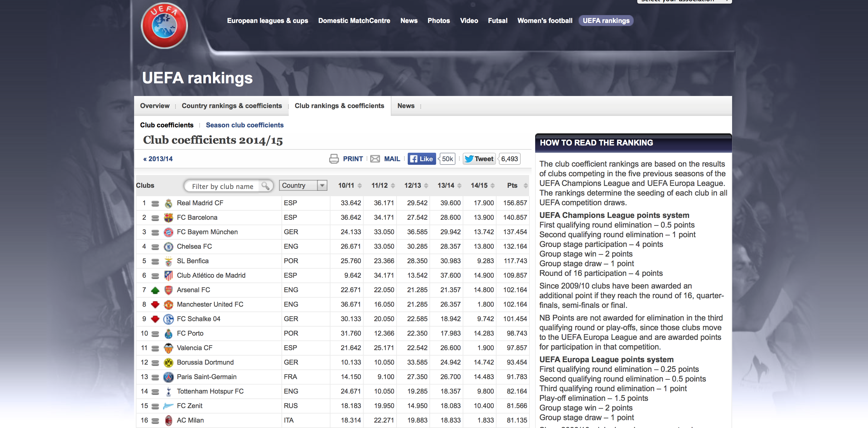Click the Borussia Dortmund crest
Image resolution: width=868 pixels, height=428 pixels.
pyautogui.click(x=169, y=362)
